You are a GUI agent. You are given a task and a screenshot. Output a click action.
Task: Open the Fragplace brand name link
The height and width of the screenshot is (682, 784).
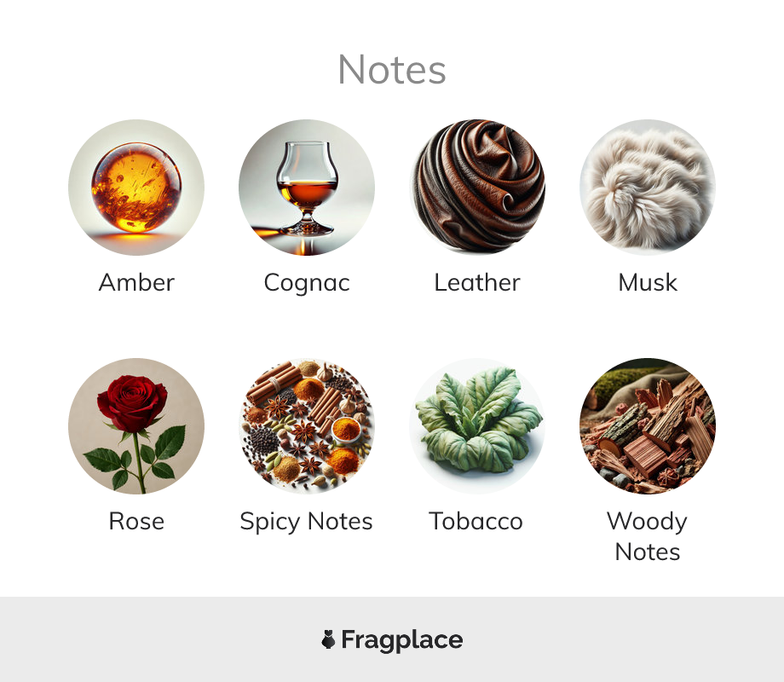(x=402, y=640)
